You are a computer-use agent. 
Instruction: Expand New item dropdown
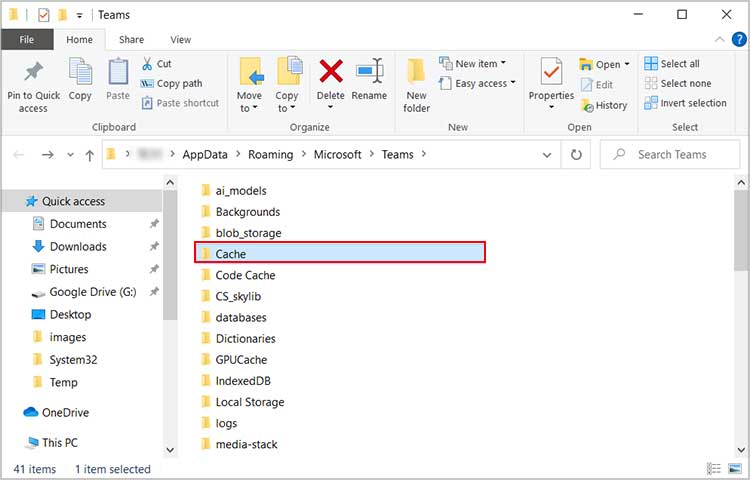pyautogui.click(x=503, y=63)
